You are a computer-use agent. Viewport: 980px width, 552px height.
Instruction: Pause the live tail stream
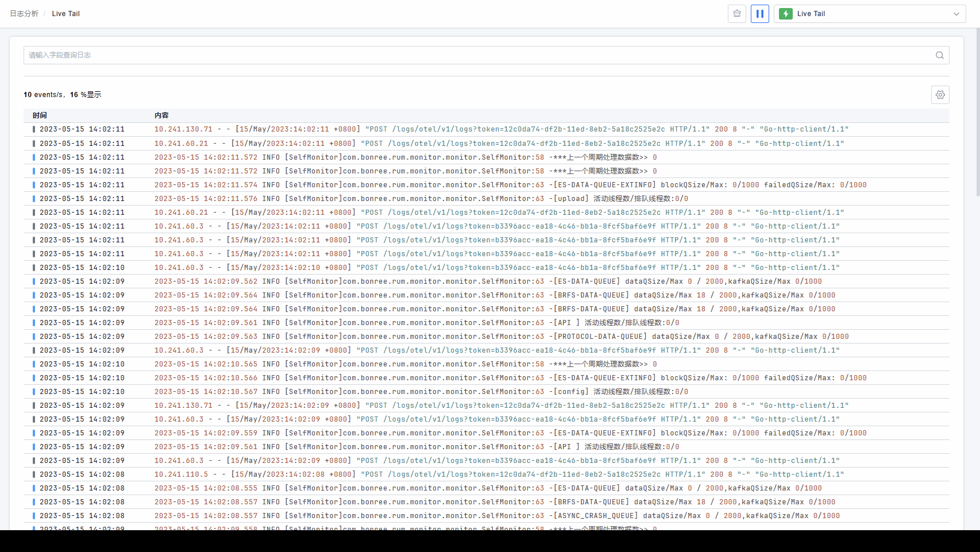click(759, 14)
